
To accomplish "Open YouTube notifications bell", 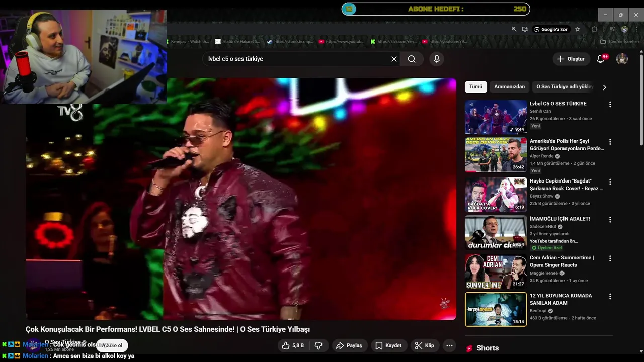I will (601, 59).
